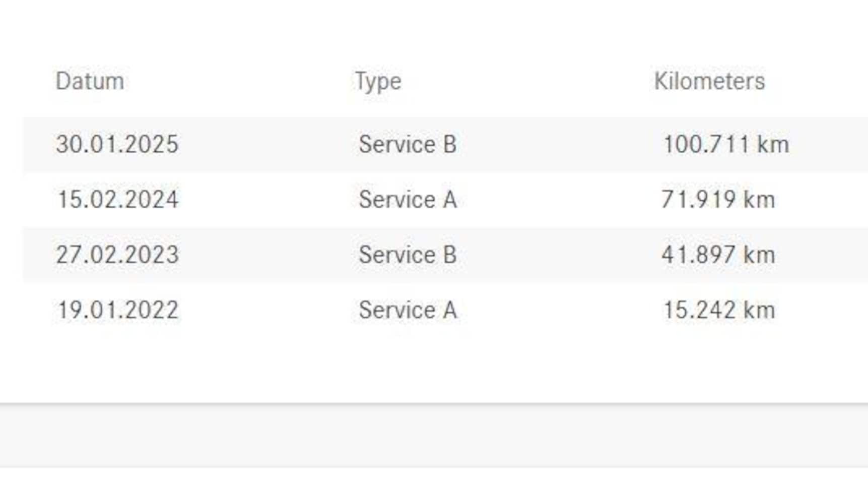
Task: Click the Datum column header
Action: [x=90, y=81]
